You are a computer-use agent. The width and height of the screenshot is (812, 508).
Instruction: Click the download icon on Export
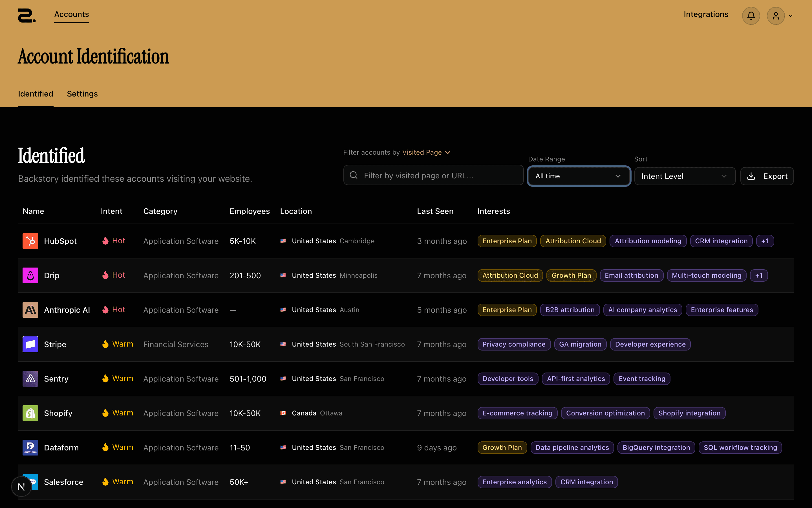(751, 176)
